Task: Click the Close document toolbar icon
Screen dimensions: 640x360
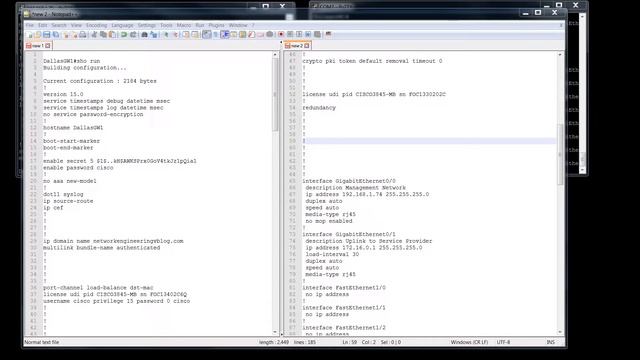Action: pyautogui.click(x=66, y=35)
